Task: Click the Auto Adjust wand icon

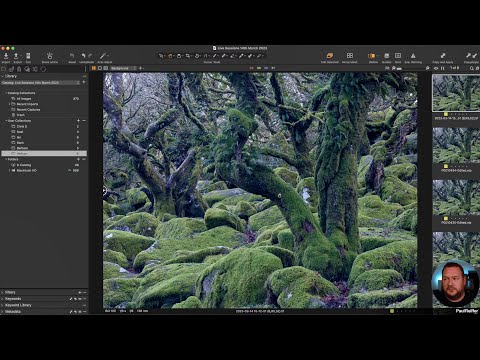Action: [103, 56]
